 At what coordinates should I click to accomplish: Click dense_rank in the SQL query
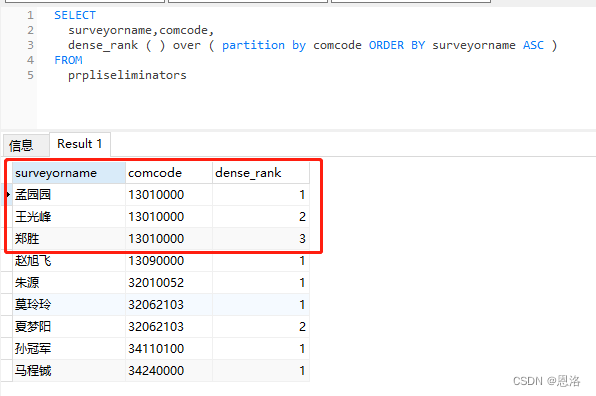(103, 45)
